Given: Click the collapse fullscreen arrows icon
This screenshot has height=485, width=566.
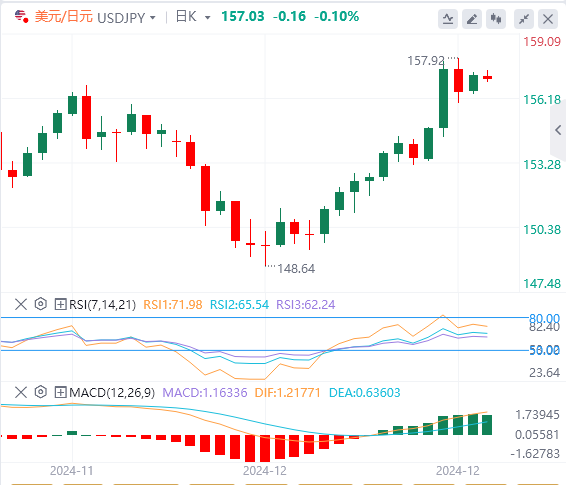Looking at the screenshot, I should click(x=524, y=19).
